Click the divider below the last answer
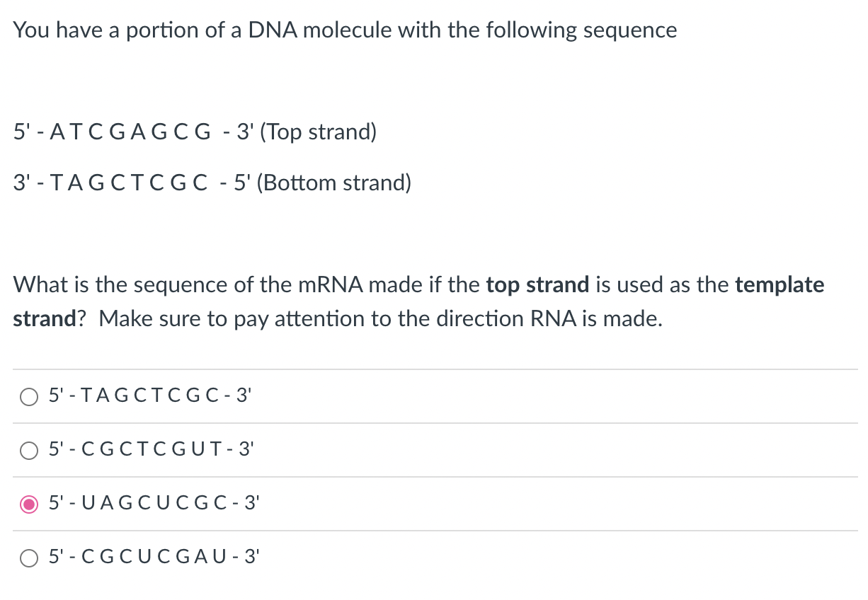868x600 pixels. [x=434, y=584]
